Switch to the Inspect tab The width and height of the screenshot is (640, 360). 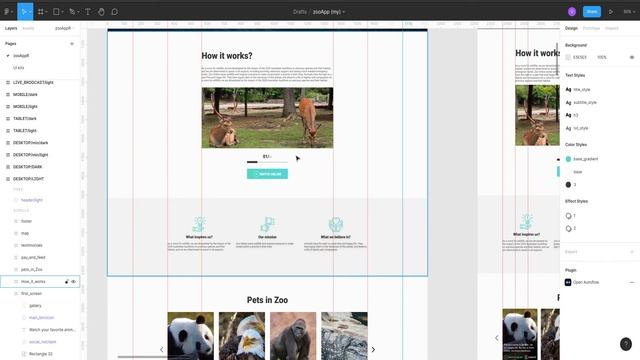pos(611,28)
